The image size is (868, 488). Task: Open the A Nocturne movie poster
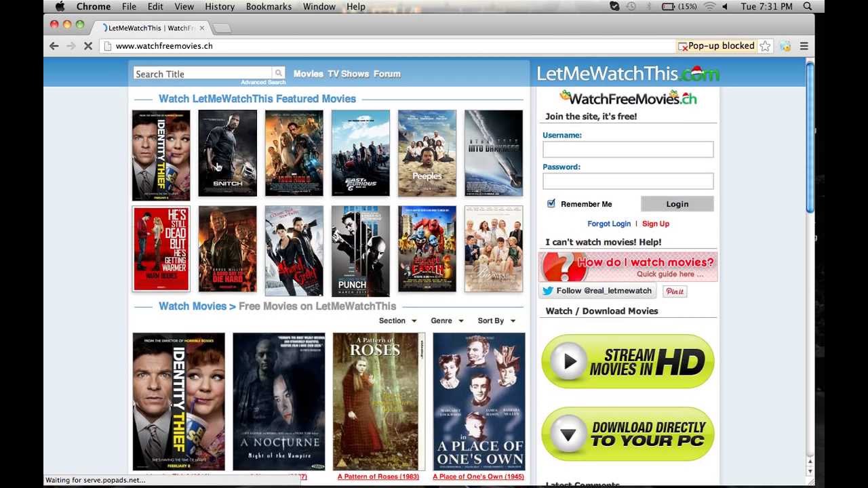(x=279, y=401)
